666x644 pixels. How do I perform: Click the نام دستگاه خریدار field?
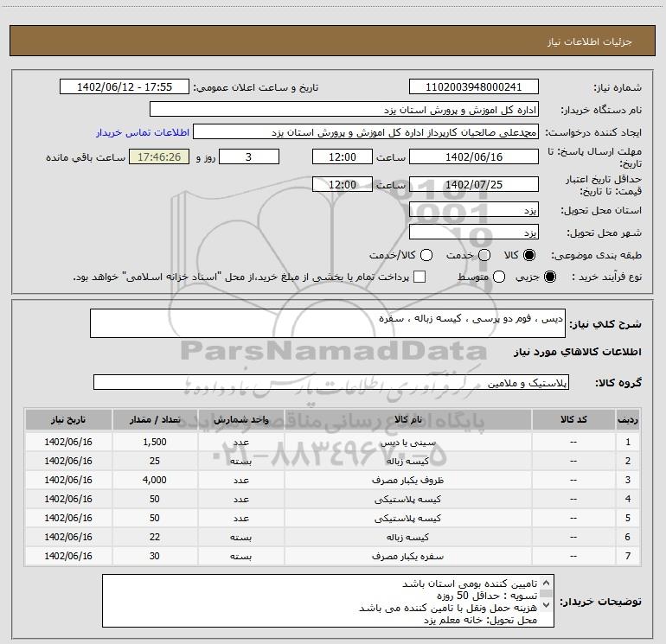pyautogui.click(x=344, y=109)
